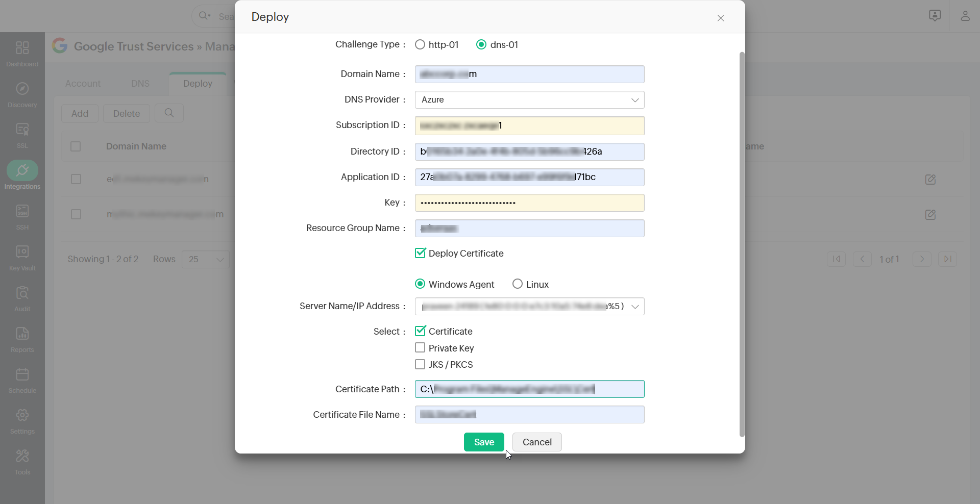Check the JKS / PKCS checkbox
980x504 pixels.
click(420, 364)
